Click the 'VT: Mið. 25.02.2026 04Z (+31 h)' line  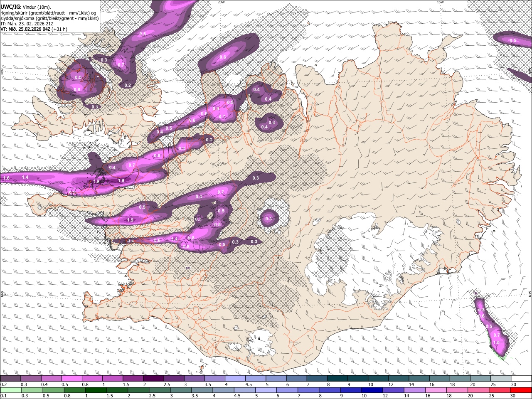(x=34, y=29)
